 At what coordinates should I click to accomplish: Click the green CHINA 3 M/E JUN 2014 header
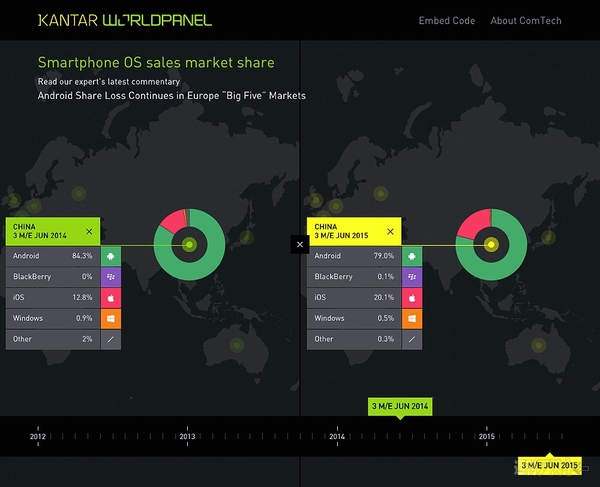(53, 231)
